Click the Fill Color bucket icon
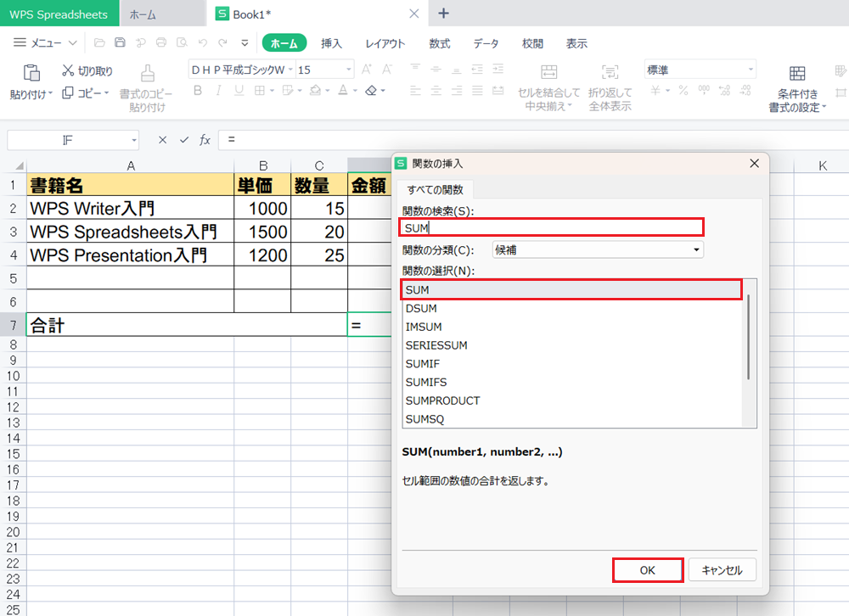Viewport: 849px width, 616px height. point(315,91)
